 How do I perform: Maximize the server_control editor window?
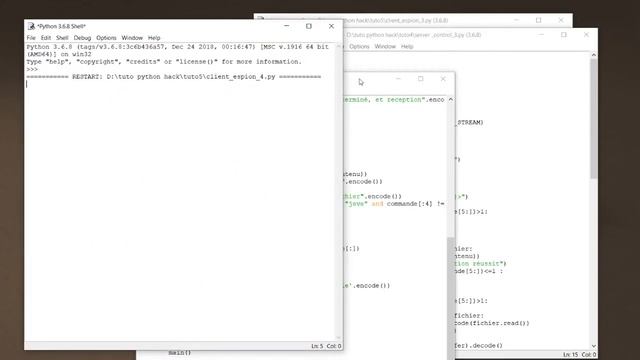coord(564,35)
